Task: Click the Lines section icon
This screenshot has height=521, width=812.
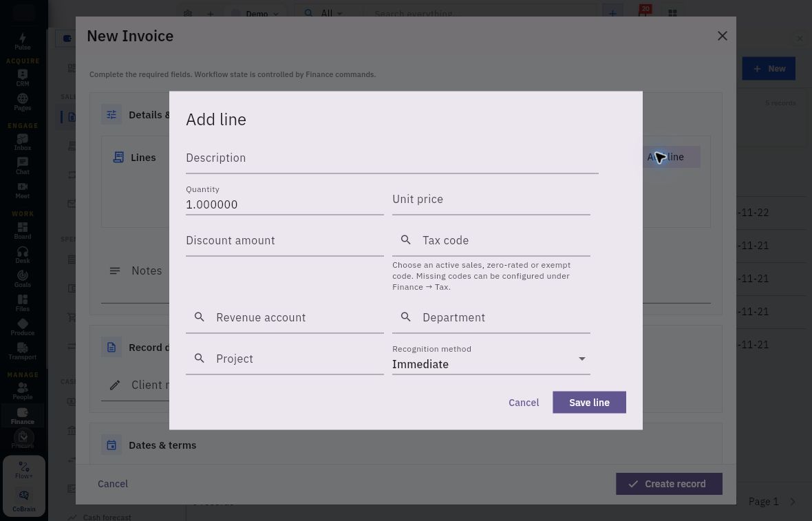Action: tap(118, 157)
